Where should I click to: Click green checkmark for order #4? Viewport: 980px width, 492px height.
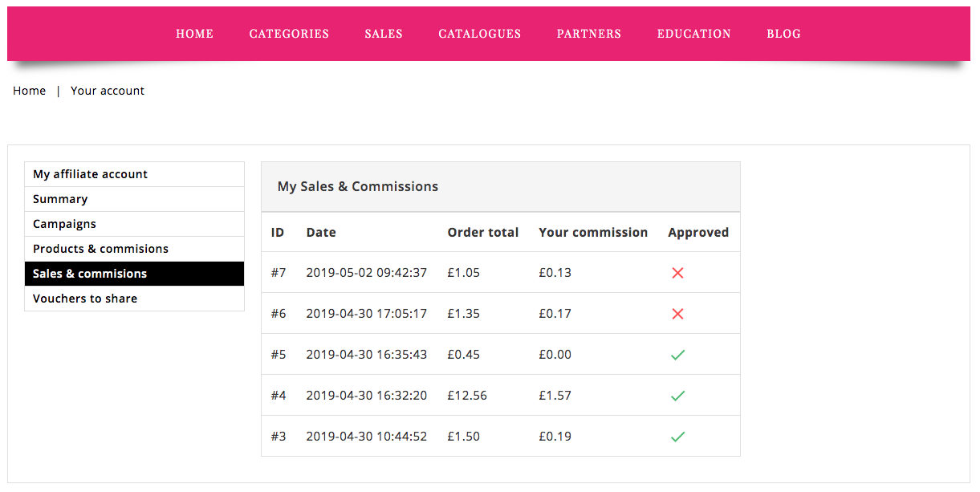pos(677,396)
